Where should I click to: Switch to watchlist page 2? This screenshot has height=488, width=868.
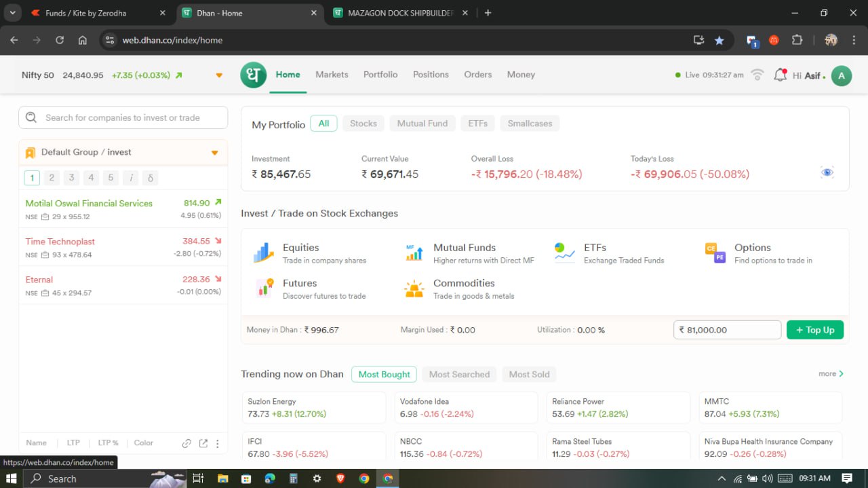[52, 178]
